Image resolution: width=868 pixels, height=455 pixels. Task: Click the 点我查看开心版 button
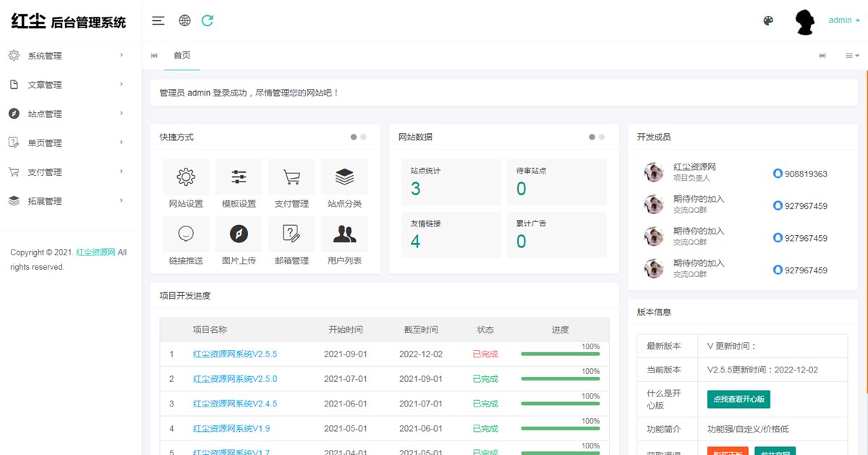pyautogui.click(x=739, y=399)
